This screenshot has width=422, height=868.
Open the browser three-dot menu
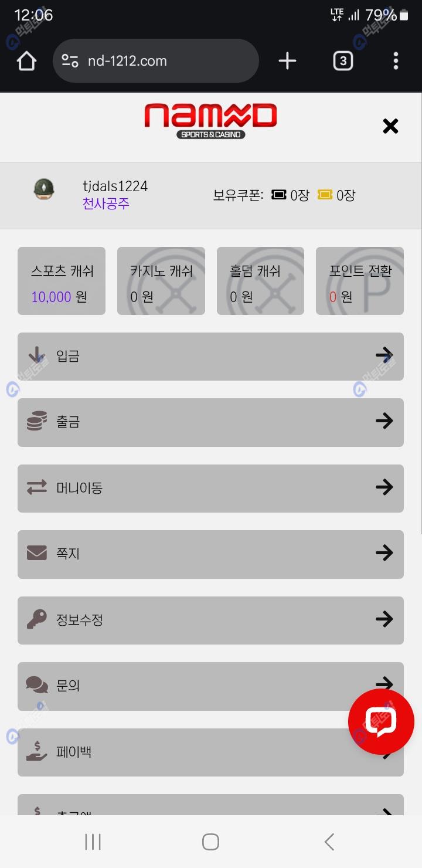point(396,61)
